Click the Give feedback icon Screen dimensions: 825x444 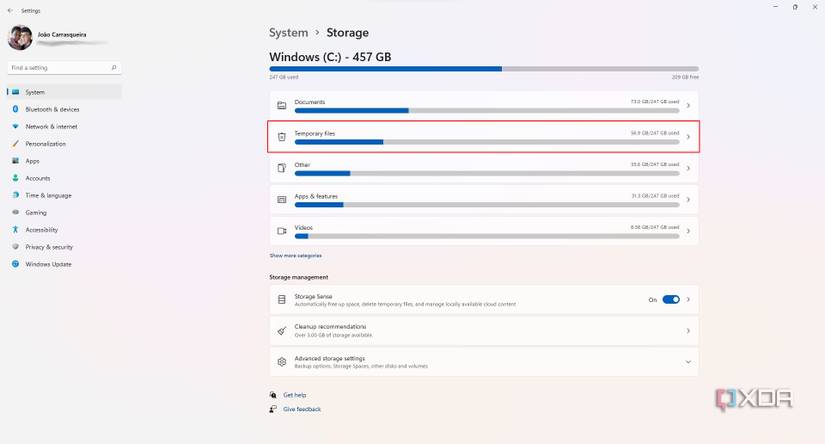[x=273, y=409]
